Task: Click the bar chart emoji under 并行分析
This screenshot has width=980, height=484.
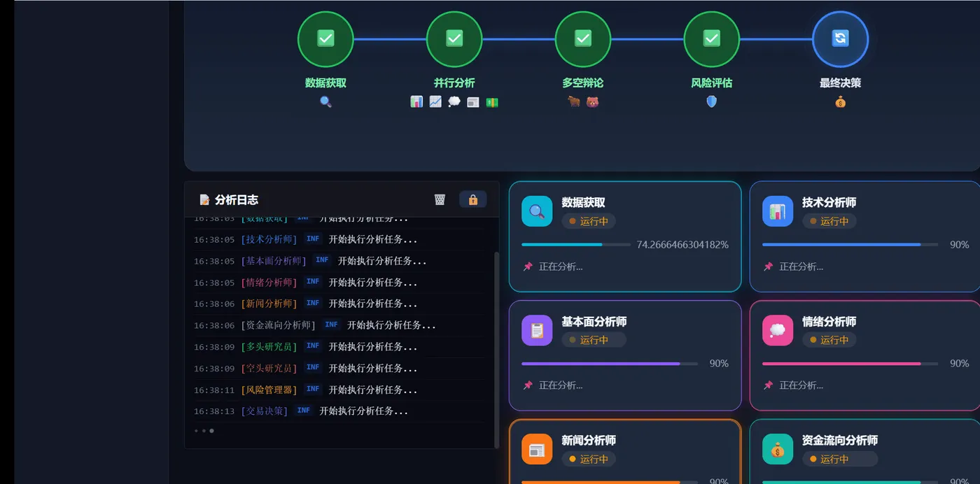Action: tap(416, 101)
